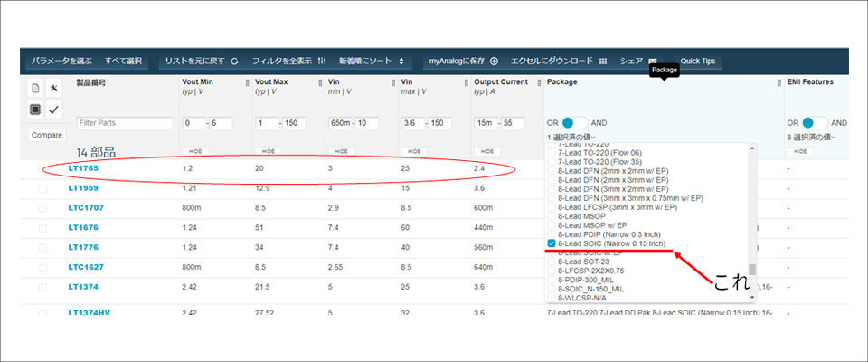Click drag handle of Vin max column
Viewport: 868px width, 362px height.
click(467, 82)
